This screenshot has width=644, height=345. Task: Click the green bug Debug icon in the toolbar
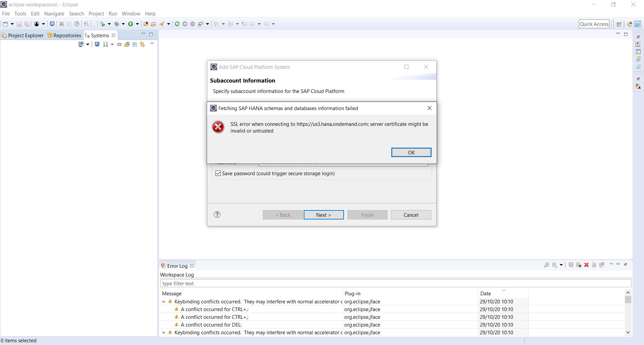tap(117, 24)
